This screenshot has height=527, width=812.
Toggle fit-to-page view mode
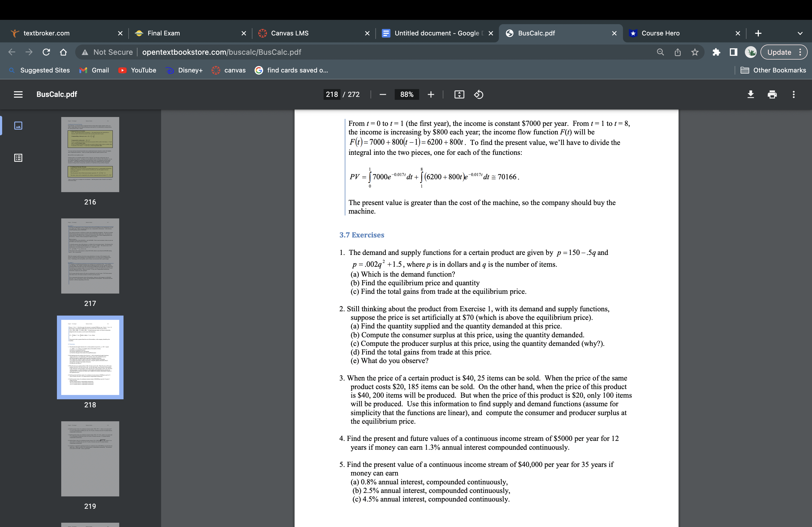click(459, 94)
